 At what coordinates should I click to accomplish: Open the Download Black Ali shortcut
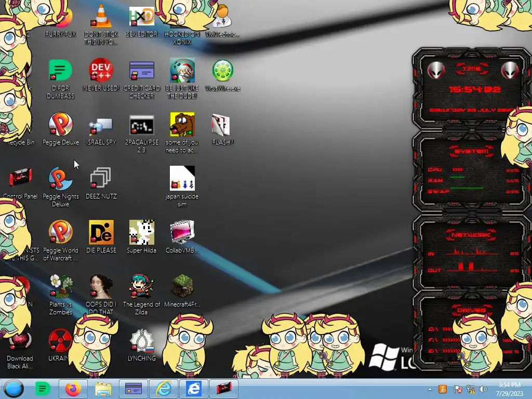tap(20, 341)
